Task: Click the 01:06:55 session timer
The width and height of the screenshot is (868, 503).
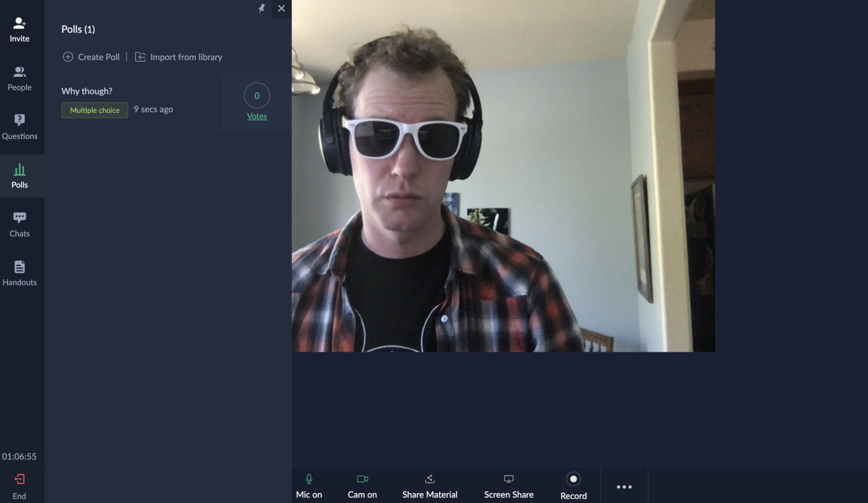Action: (19, 456)
